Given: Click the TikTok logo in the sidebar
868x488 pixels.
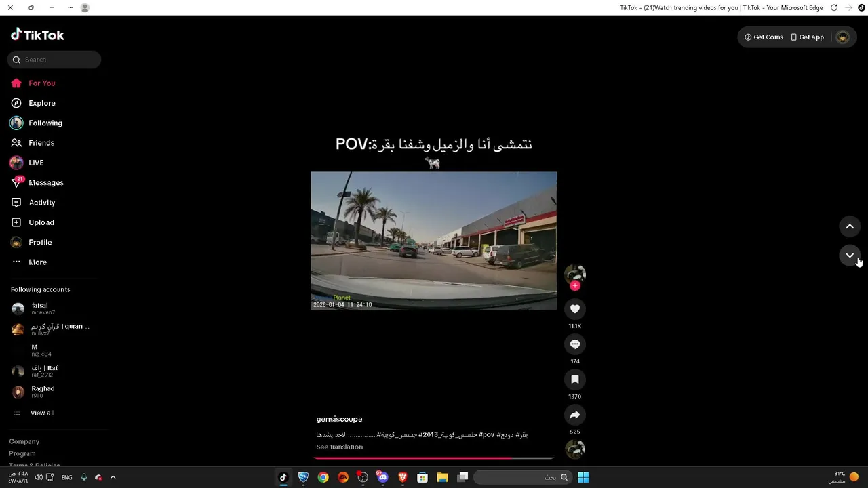Looking at the screenshot, I should [37, 35].
